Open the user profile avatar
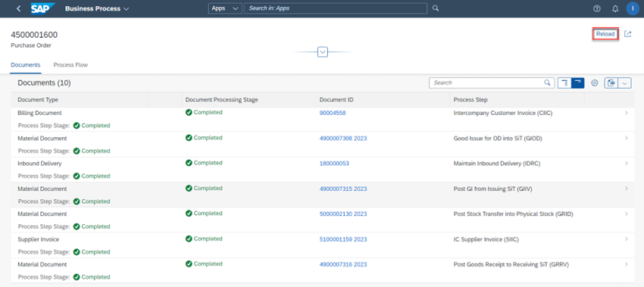Screen dimensions: 644x287 [x=633, y=8]
